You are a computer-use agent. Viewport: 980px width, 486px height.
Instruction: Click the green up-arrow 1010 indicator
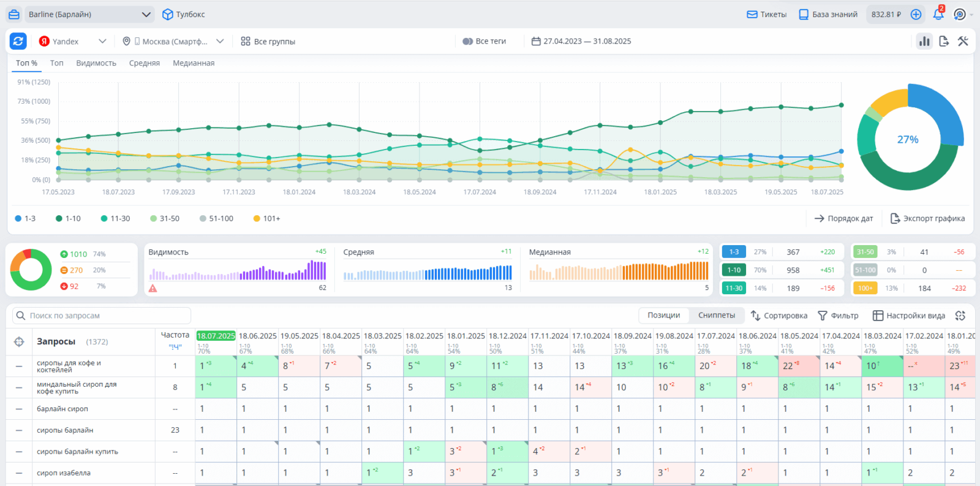(73, 254)
